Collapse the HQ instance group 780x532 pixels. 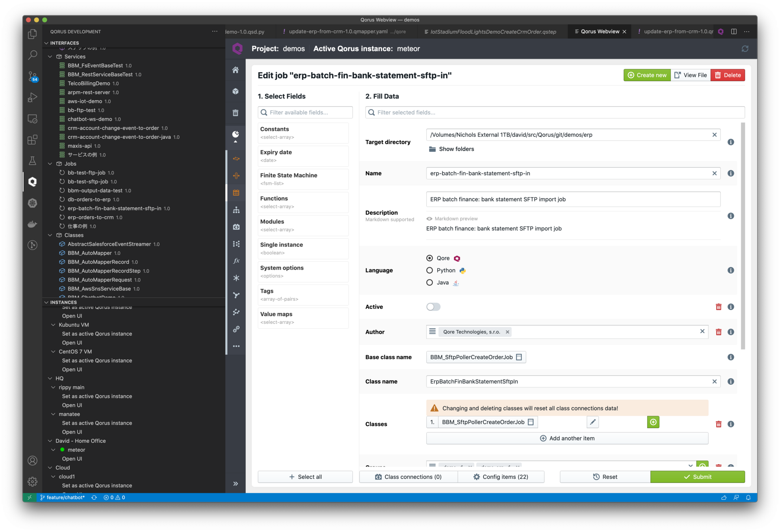tap(50, 379)
